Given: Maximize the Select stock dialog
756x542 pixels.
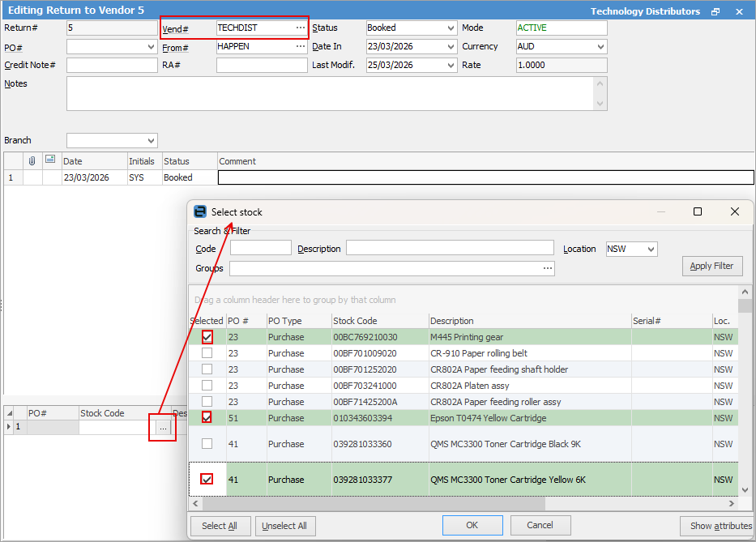Looking at the screenshot, I should click(x=697, y=211).
